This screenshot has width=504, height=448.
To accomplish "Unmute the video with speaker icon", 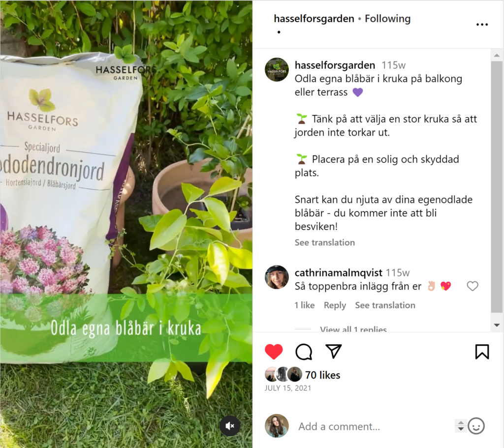I will point(230,426).
